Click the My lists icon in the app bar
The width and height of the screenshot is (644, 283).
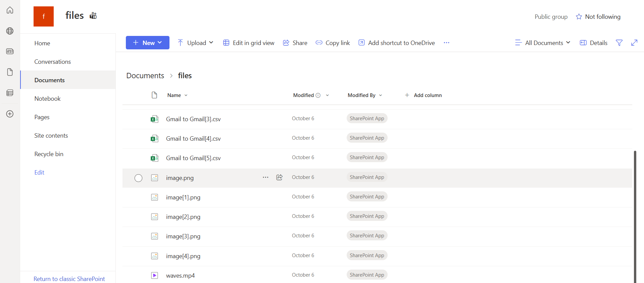10,93
